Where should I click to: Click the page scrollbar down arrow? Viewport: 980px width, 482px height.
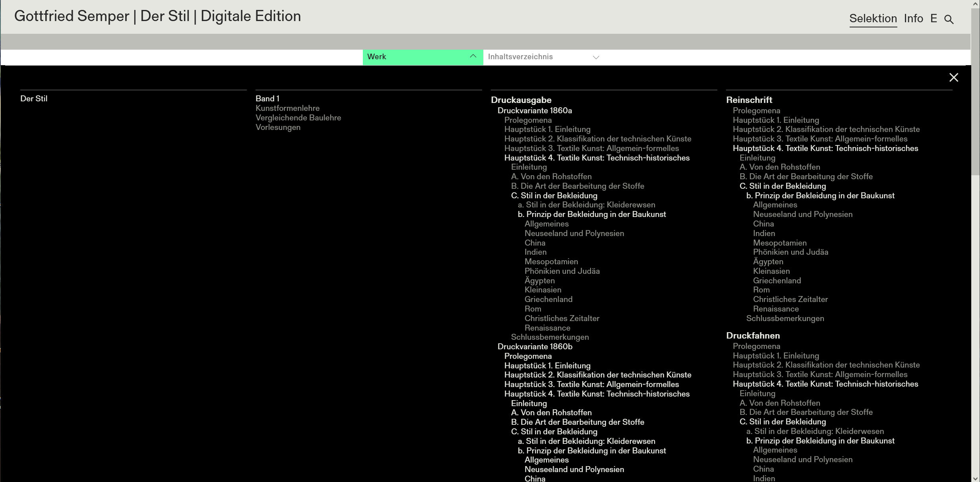976,478
